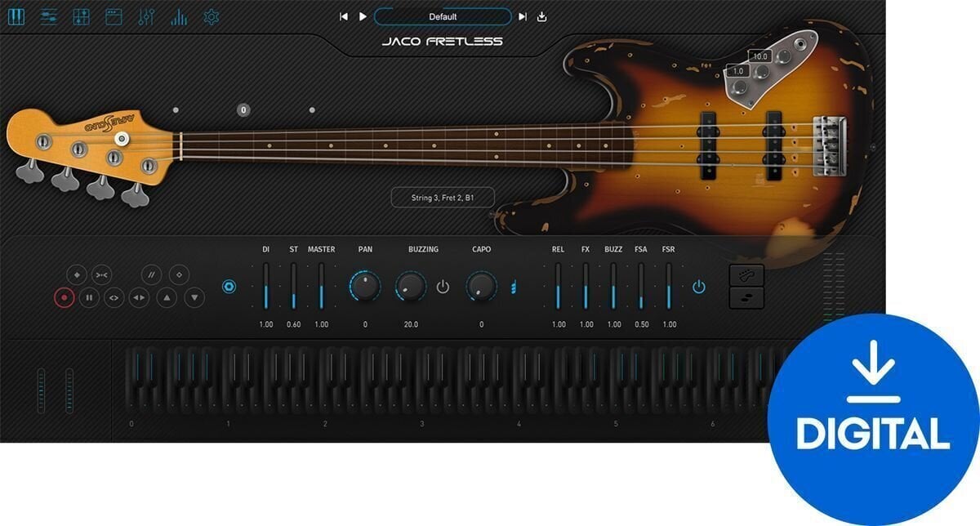This screenshot has width=980, height=526.
Task: Toggle the power switch near FSR slider
Action: pyautogui.click(x=701, y=287)
